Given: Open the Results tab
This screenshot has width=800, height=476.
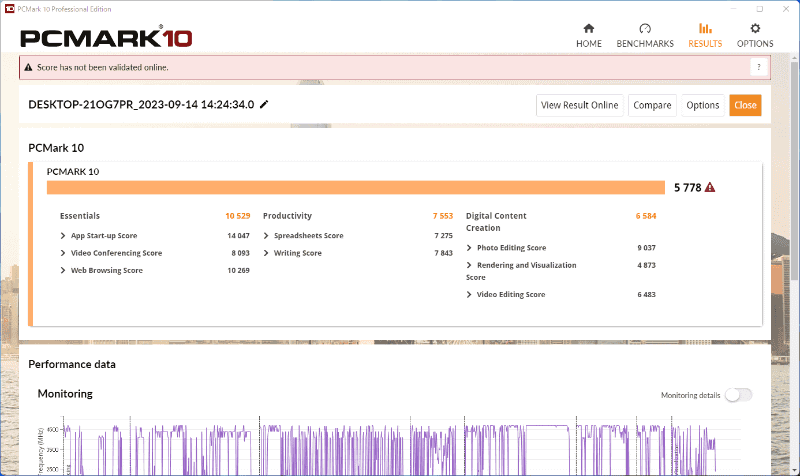Looking at the screenshot, I should click(x=705, y=36).
